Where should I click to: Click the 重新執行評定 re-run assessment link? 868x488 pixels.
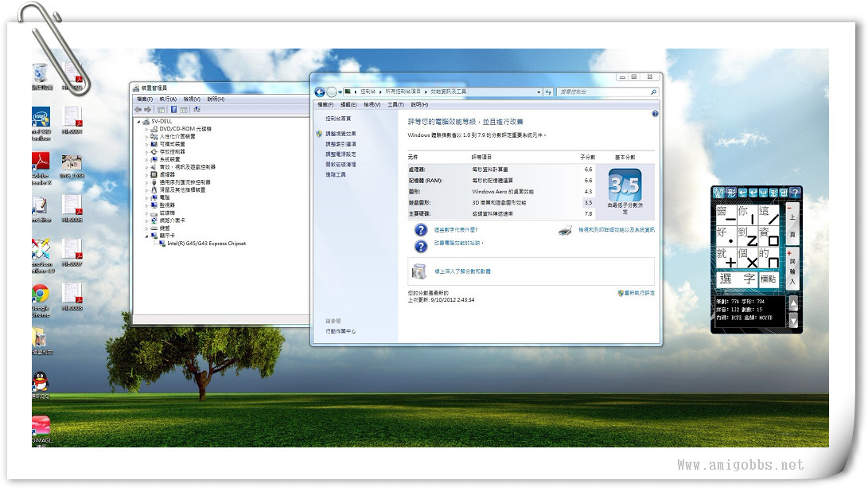tap(640, 293)
